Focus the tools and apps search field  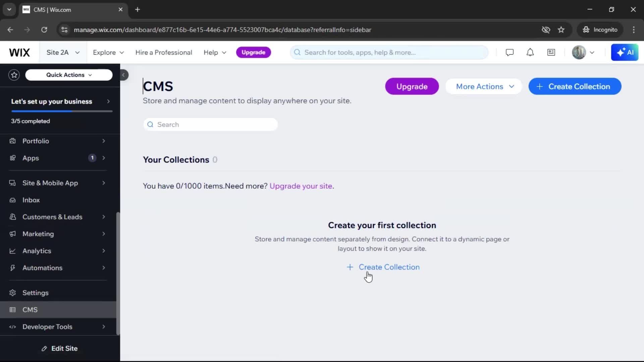click(389, 53)
